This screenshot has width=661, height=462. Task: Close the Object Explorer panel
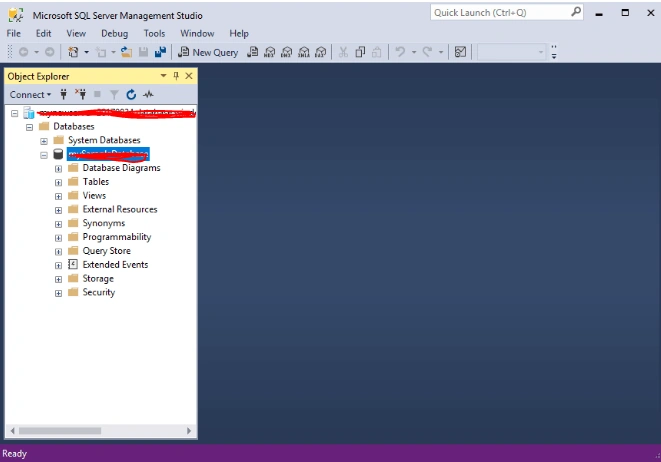189,76
